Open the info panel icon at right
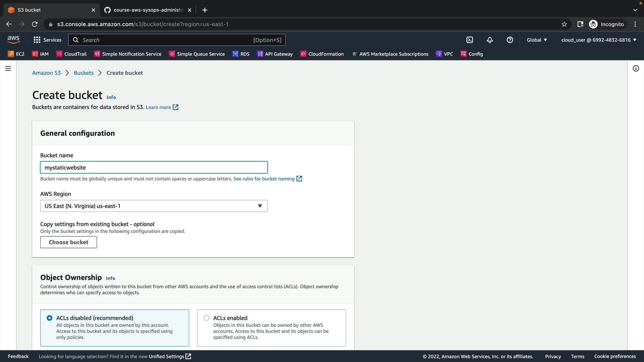Screen dimensions: 644x362 (636, 68)
